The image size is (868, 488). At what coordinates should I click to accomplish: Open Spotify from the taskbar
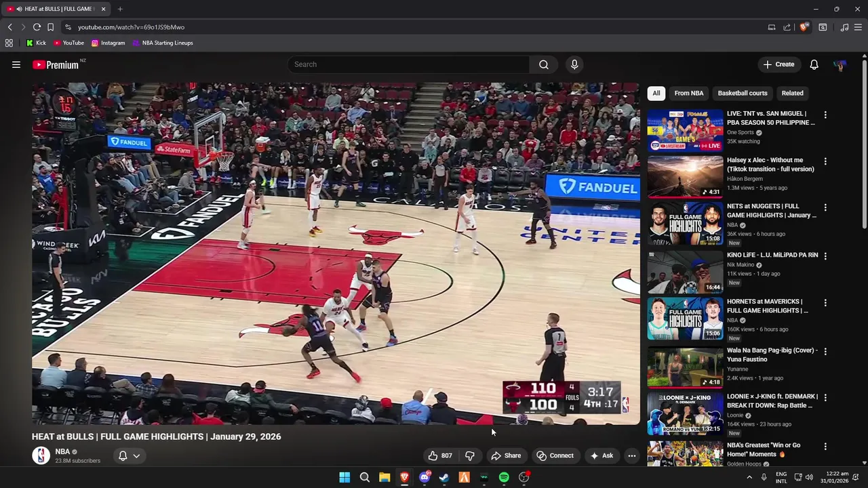[504, 477]
